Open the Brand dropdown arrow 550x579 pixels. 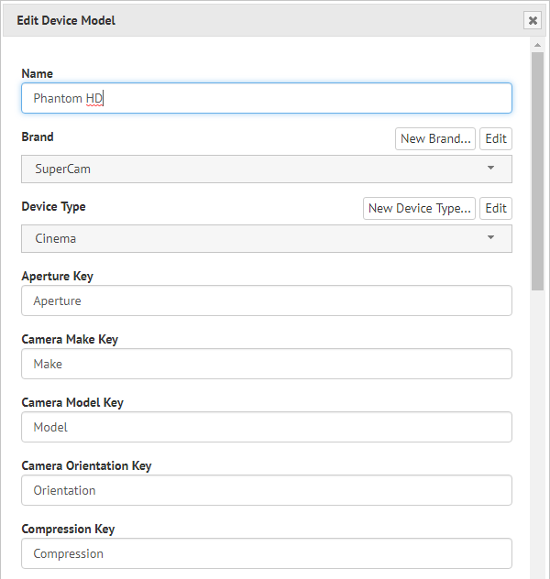[x=491, y=168]
